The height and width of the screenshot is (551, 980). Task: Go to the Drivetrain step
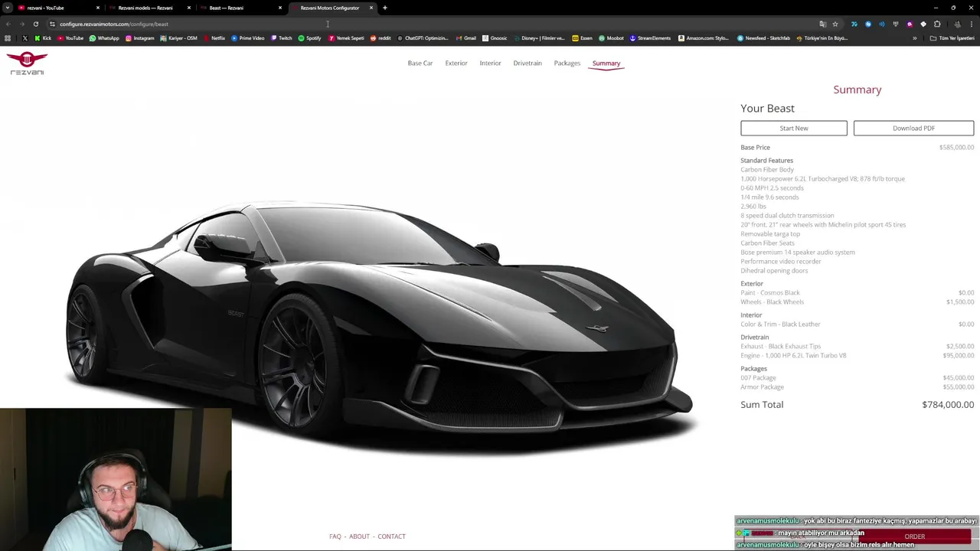(528, 64)
